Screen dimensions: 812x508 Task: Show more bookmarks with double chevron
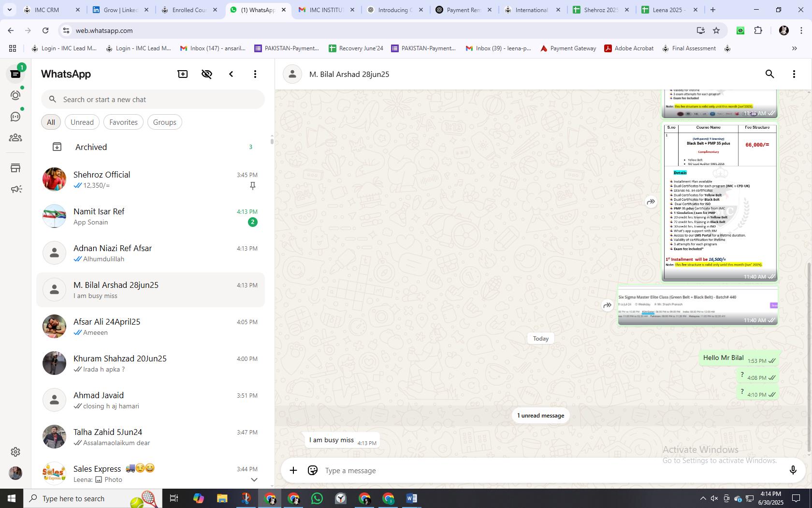coord(794,48)
